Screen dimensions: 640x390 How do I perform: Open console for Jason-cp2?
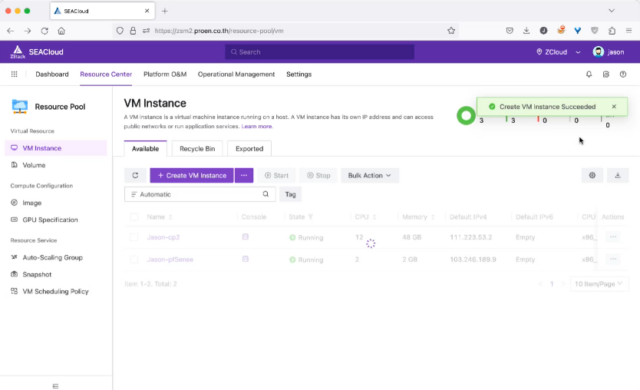[x=245, y=237]
